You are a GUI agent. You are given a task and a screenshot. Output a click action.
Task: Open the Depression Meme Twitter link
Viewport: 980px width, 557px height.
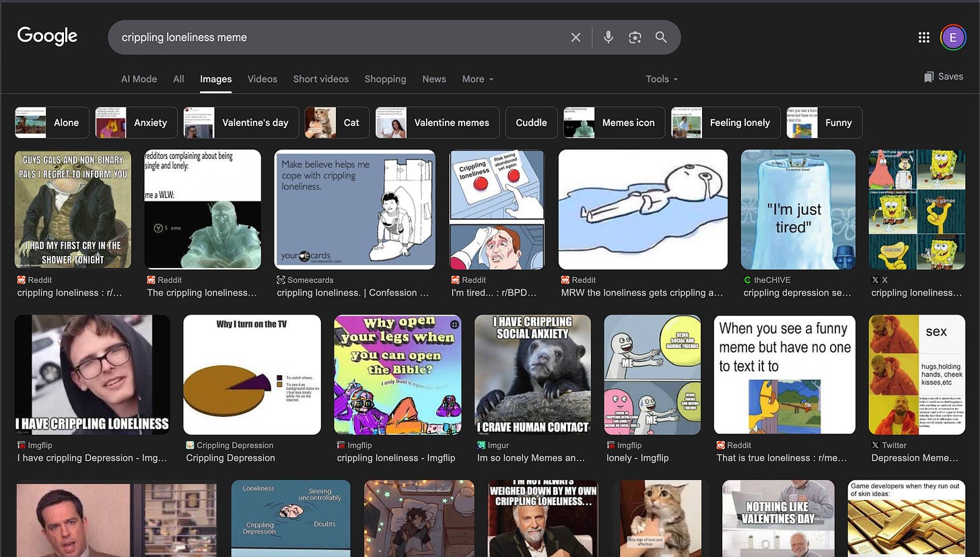(x=915, y=458)
